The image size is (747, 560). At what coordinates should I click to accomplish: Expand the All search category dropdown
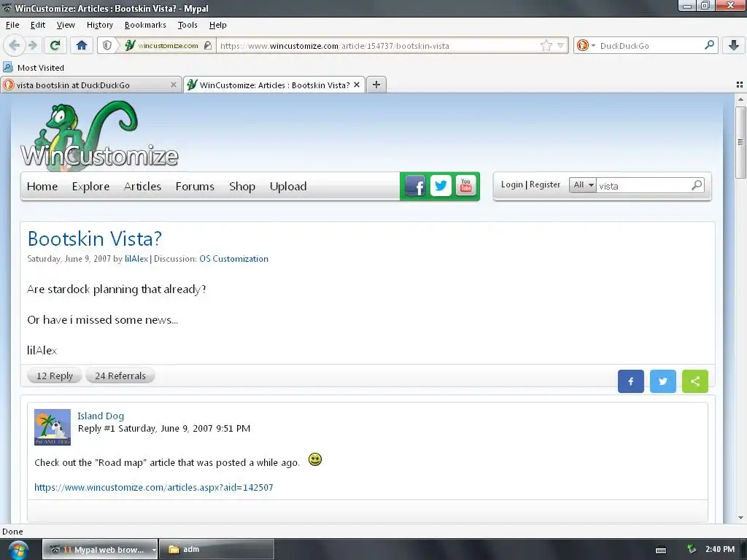pyautogui.click(x=583, y=184)
